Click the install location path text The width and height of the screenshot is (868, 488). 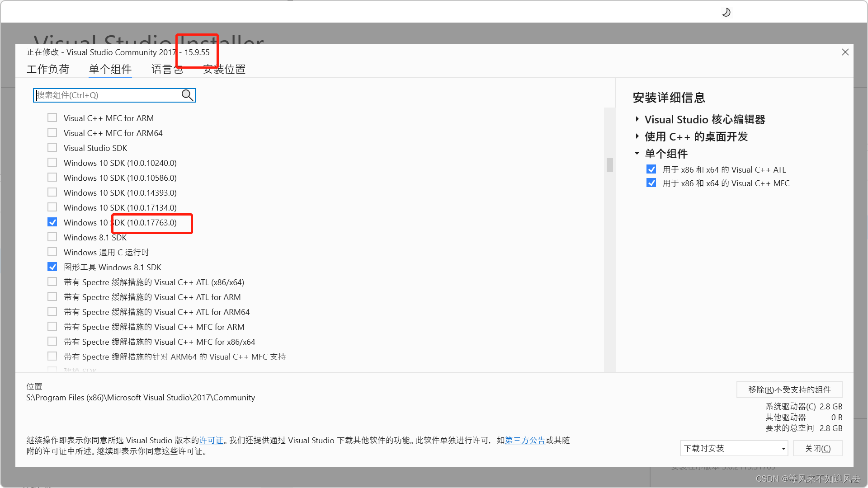coord(141,398)
